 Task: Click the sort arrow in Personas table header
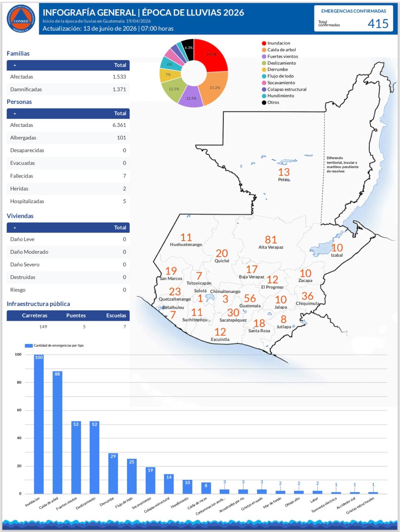point(15,114)
